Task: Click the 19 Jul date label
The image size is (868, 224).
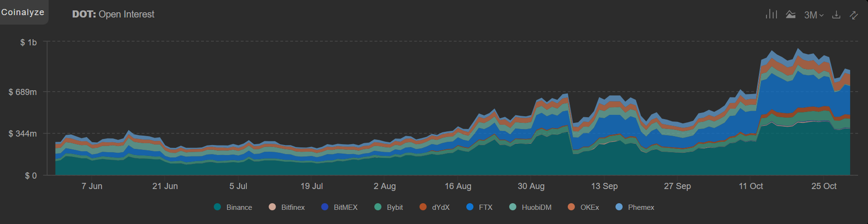Action: pyautogui.click(x=312, y=186)
